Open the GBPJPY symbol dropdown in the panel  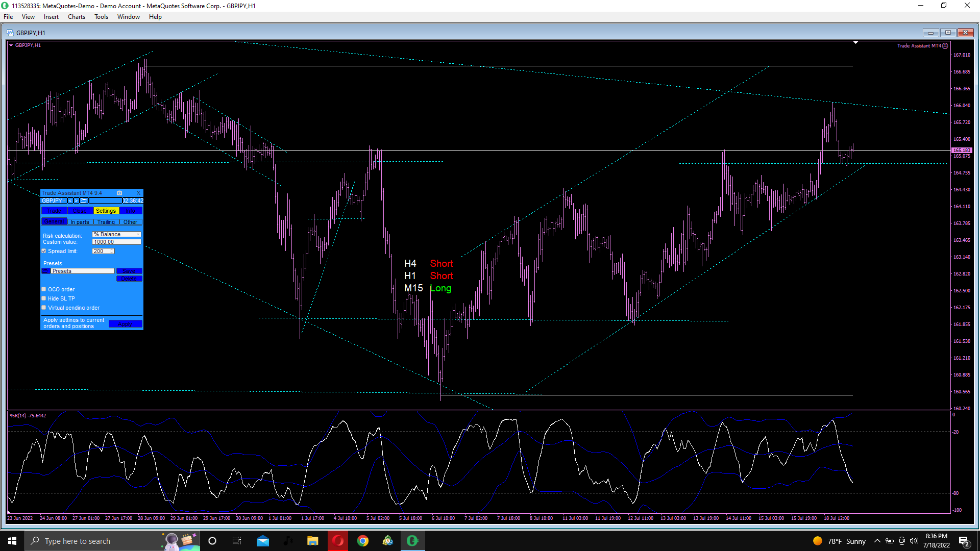pyautogui.click(x=53, y=201)
